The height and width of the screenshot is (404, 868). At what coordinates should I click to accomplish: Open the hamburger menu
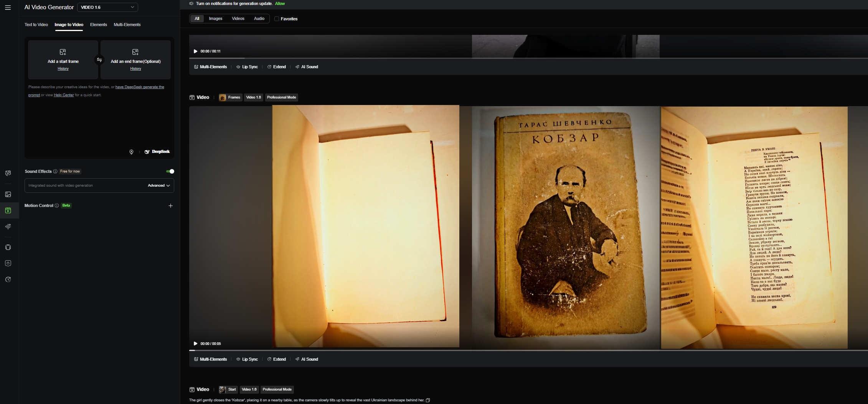click(x=8, y=7)
